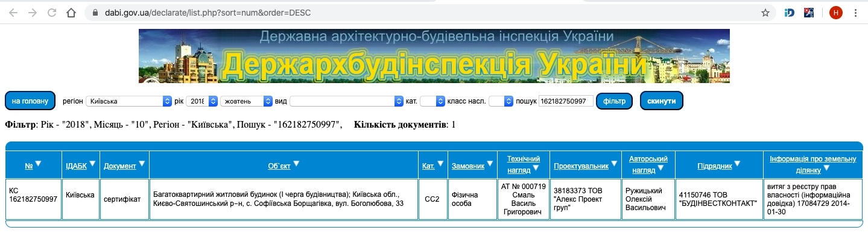This screenshot has height=233, width=868.
Task: Sort by the № column header link
Action: click(29, 166)
